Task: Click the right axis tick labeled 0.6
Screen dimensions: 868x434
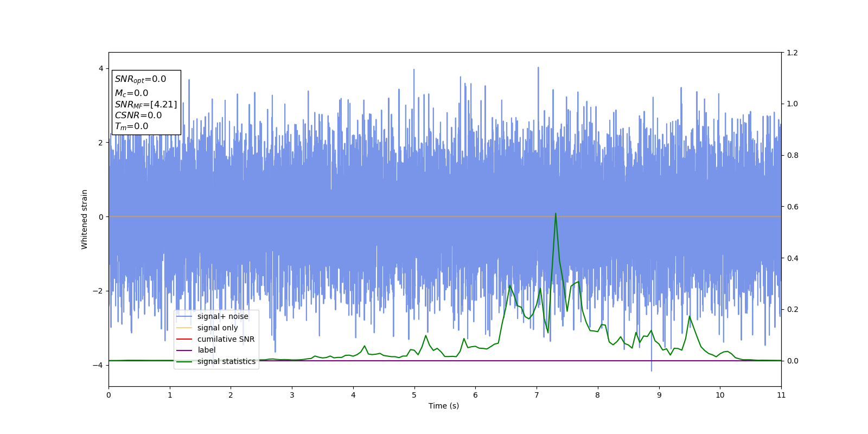Action: pos(793,207)
